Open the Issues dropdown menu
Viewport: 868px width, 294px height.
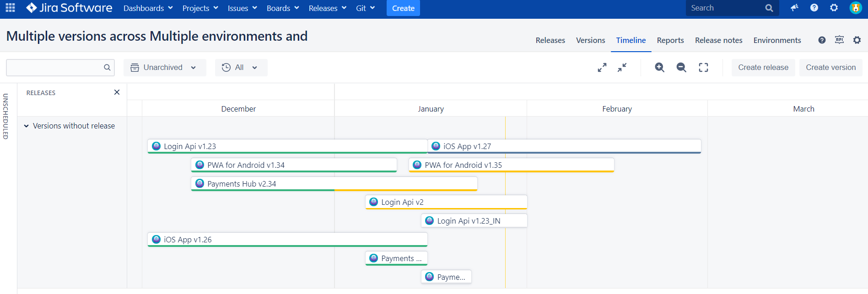(x=243, y=8)
